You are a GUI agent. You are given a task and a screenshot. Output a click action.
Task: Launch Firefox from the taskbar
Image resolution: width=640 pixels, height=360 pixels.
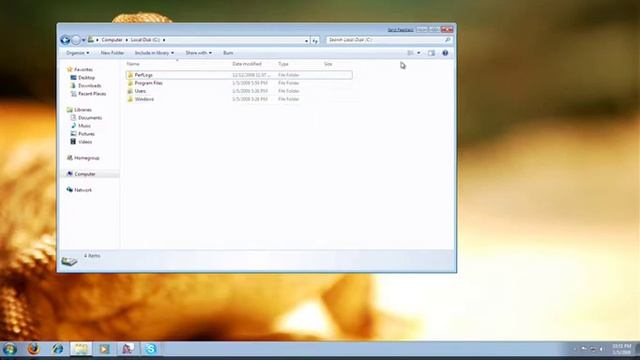[x=33, y=349]
